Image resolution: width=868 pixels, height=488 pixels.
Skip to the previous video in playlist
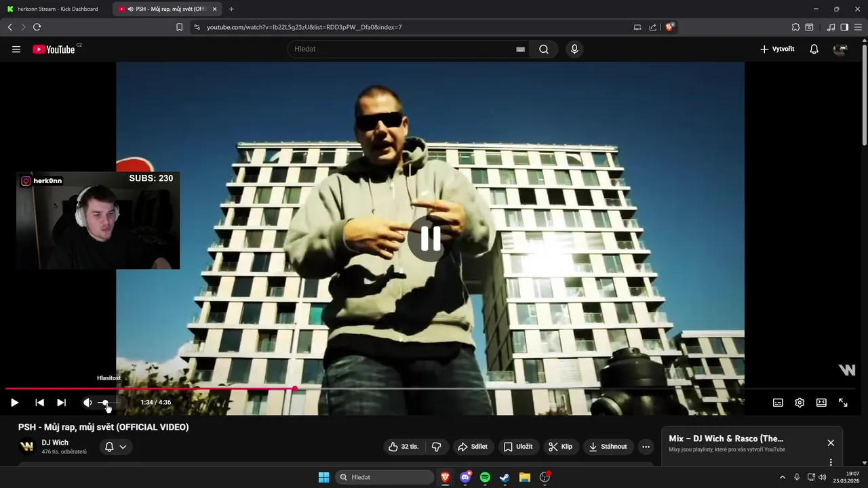coord(39,403)
